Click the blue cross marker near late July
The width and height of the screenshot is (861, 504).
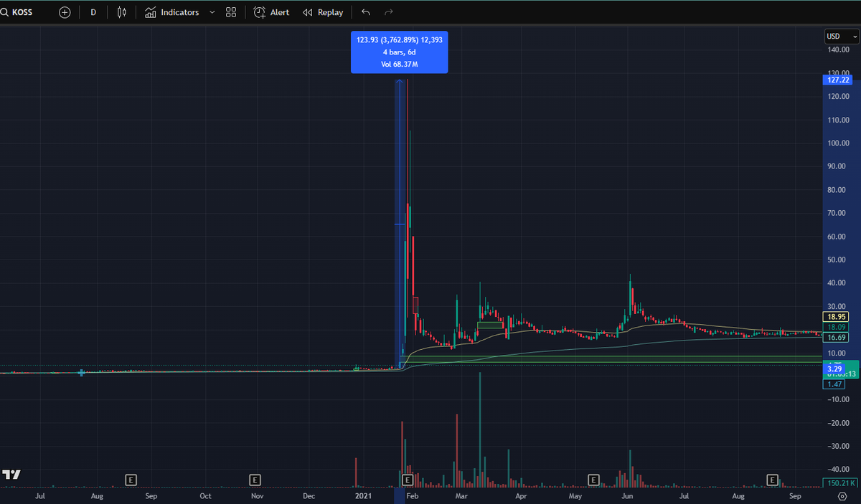[x=81, y=372]
